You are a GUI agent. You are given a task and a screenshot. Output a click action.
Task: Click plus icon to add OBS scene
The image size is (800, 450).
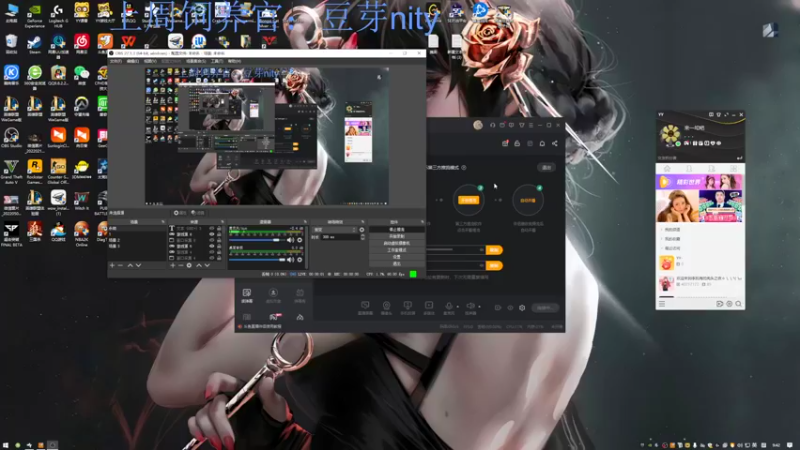click(x=112, y=265)
